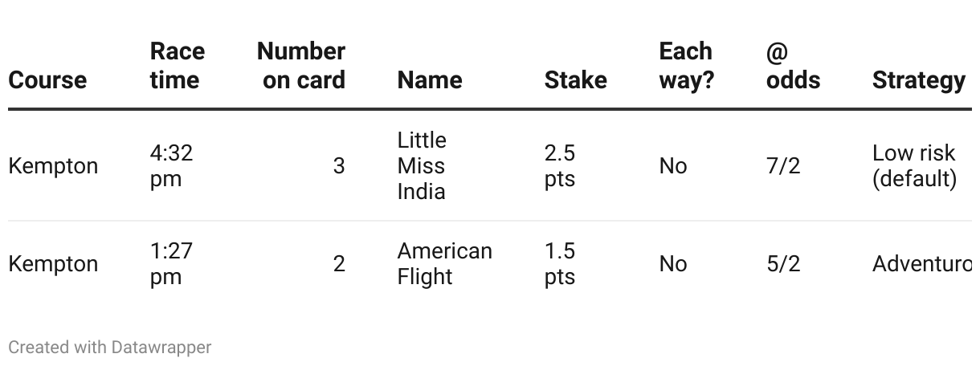Select the Name column header
The width and height of the screenshot is (980, 366).
pyautogui.click(x=430, y=79)
